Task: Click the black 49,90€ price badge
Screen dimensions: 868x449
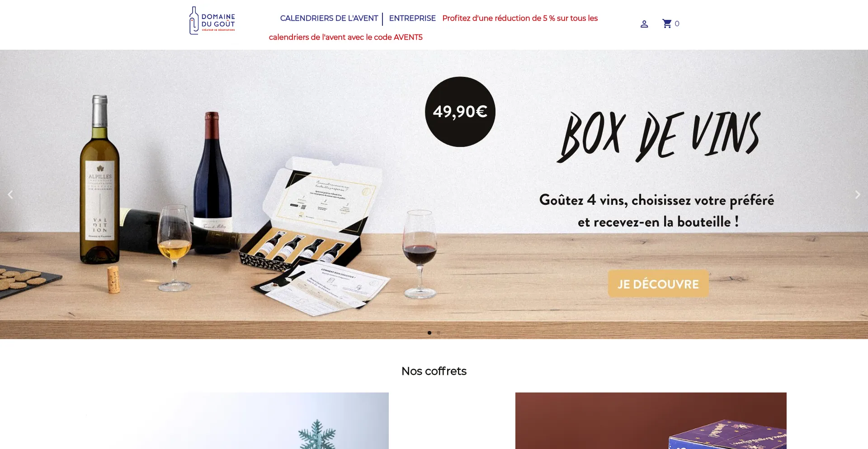Action: (x=460, y=112)
